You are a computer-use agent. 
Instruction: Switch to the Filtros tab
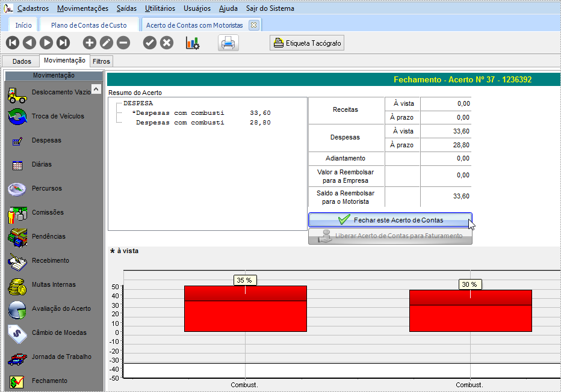(101, 61)
